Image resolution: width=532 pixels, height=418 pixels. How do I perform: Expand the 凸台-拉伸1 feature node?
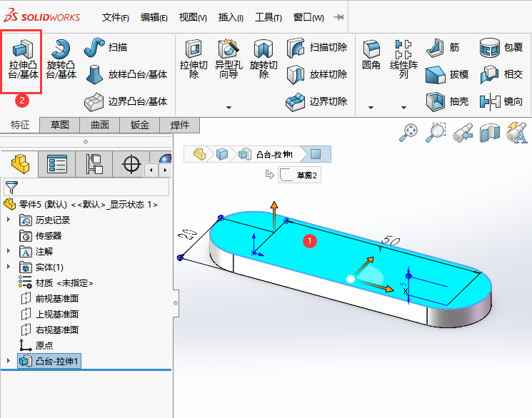click(x=9, y=361)
